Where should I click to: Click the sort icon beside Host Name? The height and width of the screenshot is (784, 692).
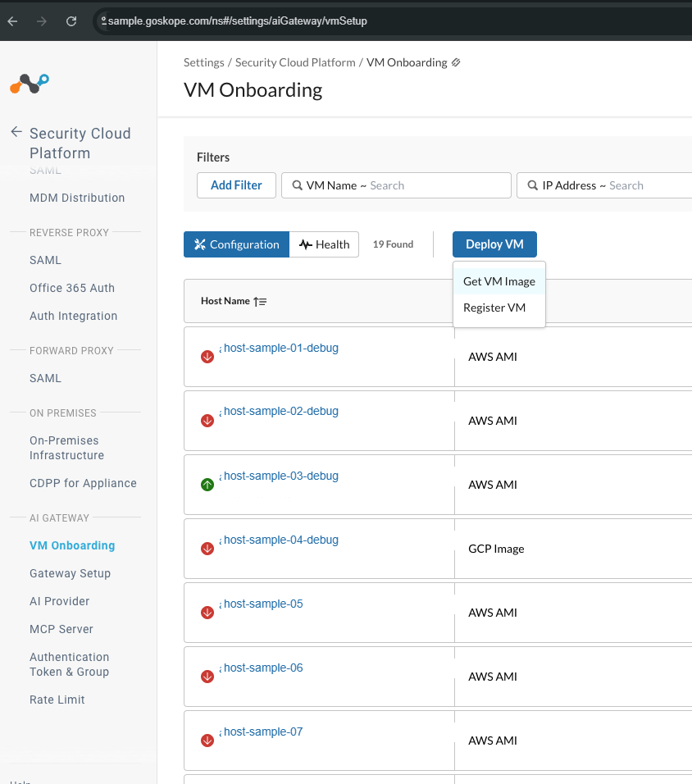pos(260,302)
